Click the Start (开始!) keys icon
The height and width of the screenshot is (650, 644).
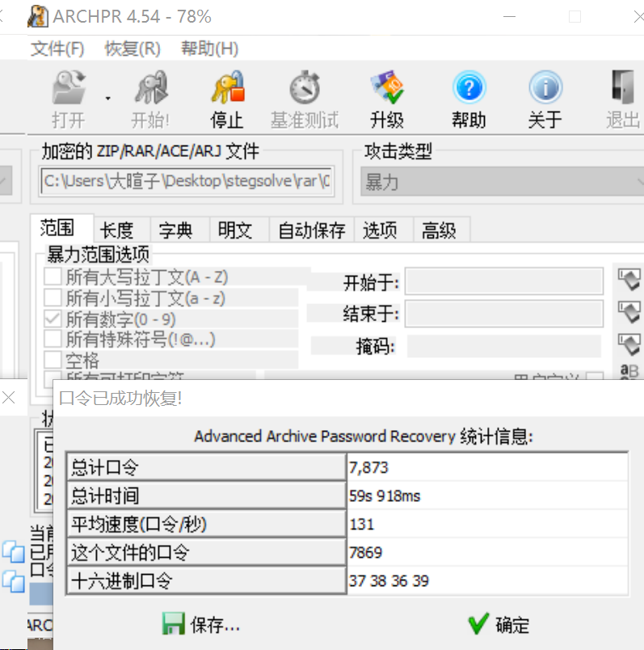click(151, 87)
